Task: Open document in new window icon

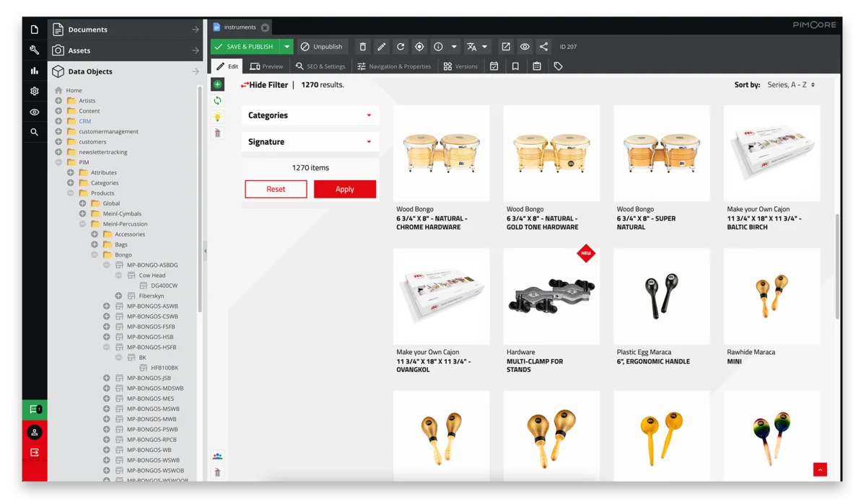Action: coord(506,47)
